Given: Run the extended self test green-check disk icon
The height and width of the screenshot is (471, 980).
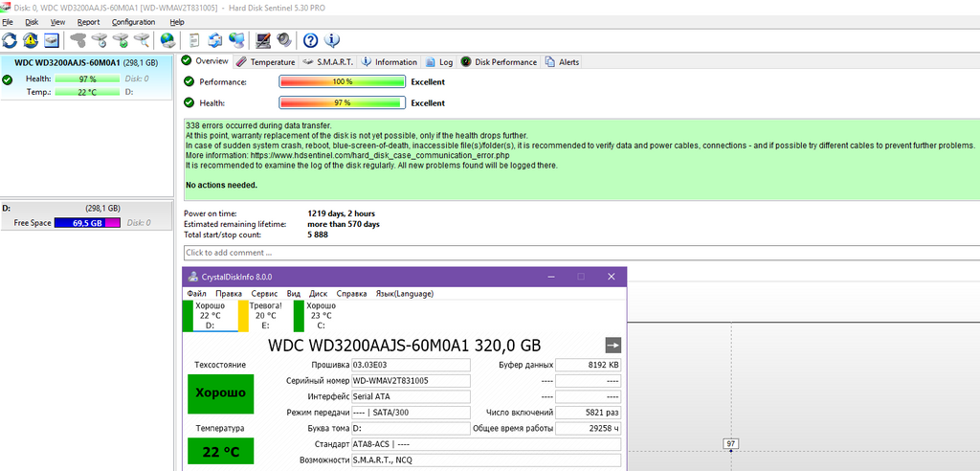Looking at the screenshot, I should point(121,40).
